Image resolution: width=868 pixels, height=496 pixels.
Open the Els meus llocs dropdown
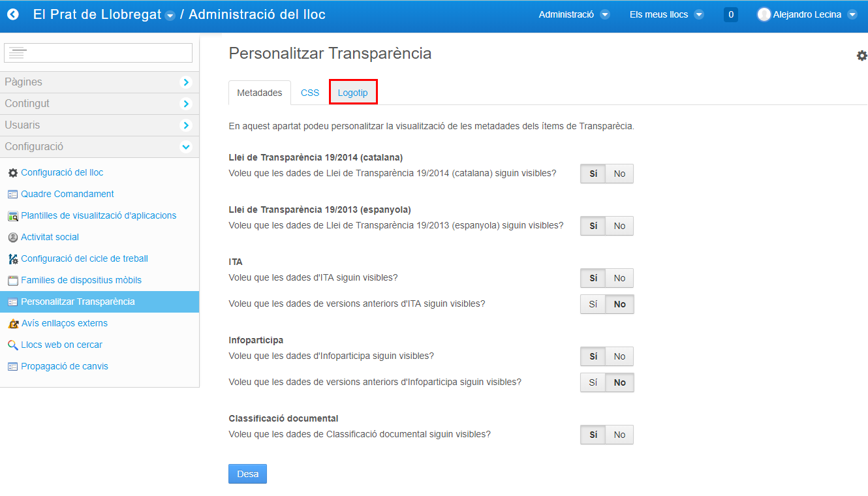coord(666,14)
